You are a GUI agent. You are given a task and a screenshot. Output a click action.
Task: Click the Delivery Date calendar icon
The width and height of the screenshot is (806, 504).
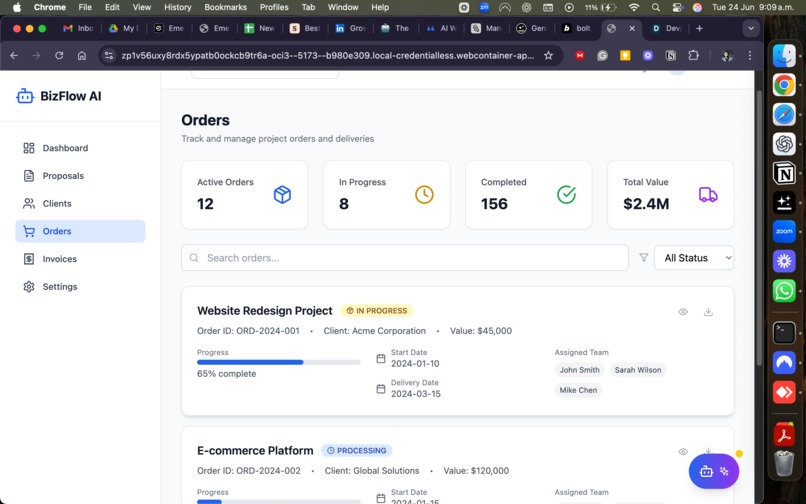[381, 389]
